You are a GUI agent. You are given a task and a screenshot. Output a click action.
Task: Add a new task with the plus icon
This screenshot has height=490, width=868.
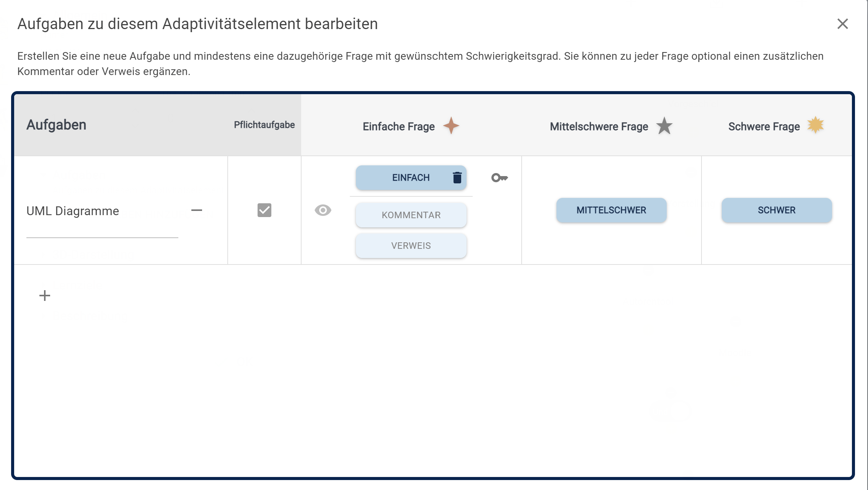pyautogui.click(x=45, y=296)
